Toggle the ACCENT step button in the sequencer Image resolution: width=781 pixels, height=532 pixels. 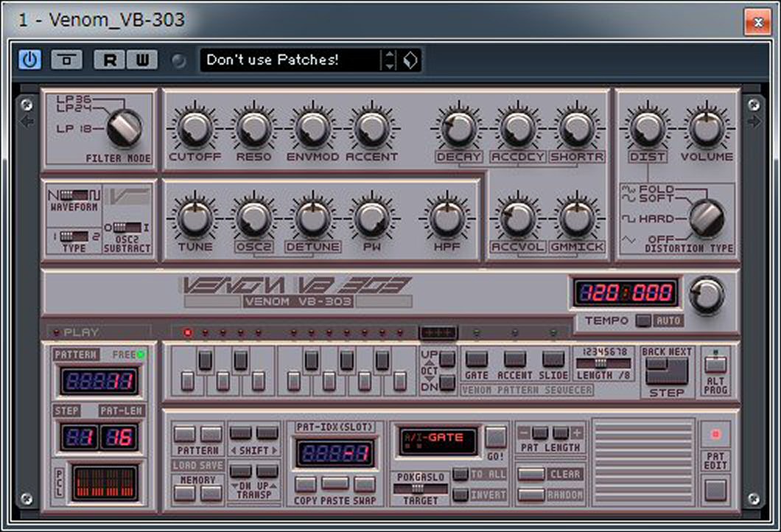pos(514,359)
